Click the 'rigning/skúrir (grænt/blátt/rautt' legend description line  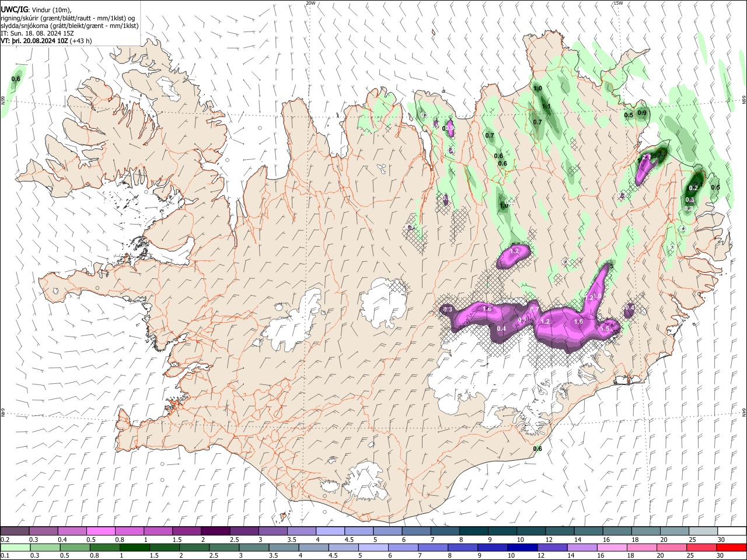pos(68,17)
